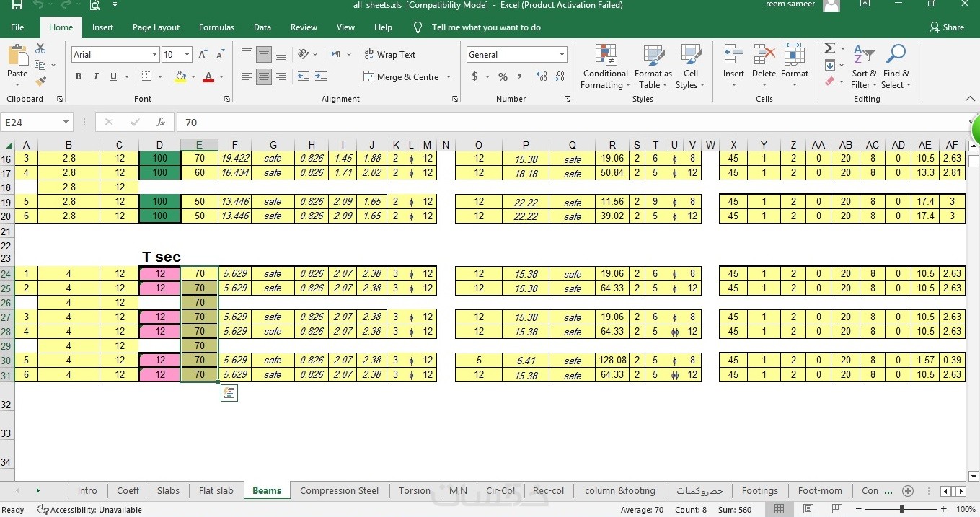Image resolution: width=980 pixels, height=517 pixels.
Task: Click the Increase Indent icon
Action: coord(321,76)
